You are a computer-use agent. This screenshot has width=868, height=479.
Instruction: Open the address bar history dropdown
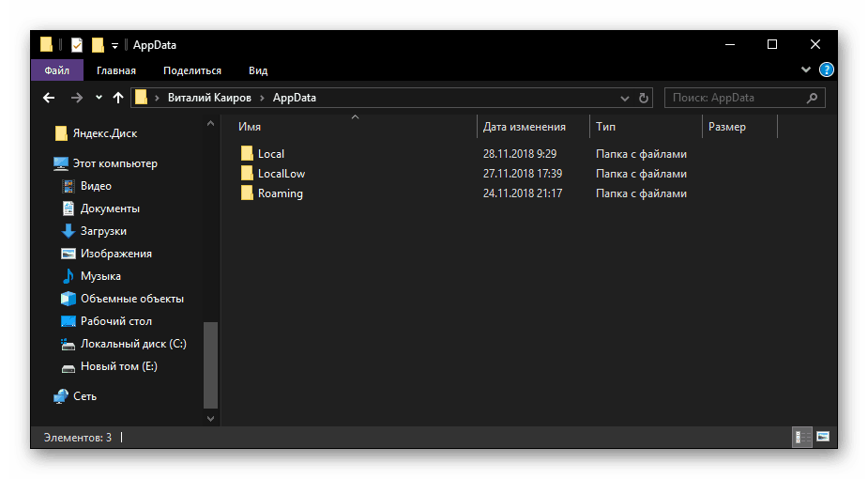626,98
